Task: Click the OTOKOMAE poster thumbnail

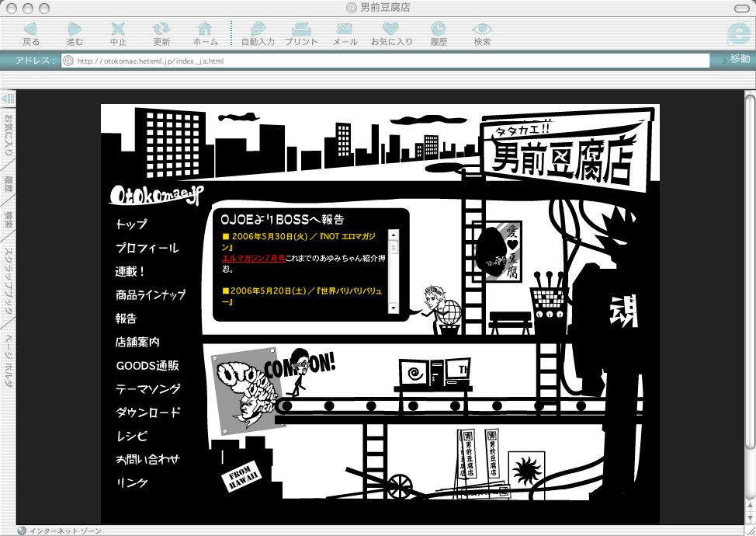Action: (x=247, y=388)
